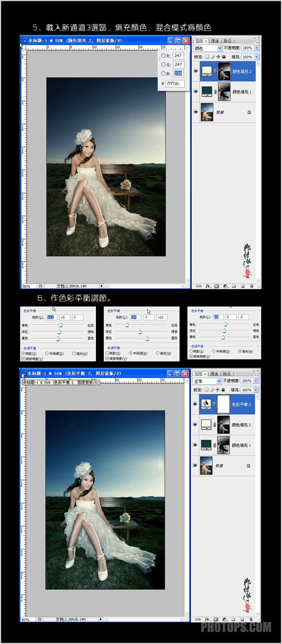The height and width of the screenshot is (644, 282).
Task: Open status bar info arrow in 色彩平衡 2 window
Action: click(x=100, y=619)
